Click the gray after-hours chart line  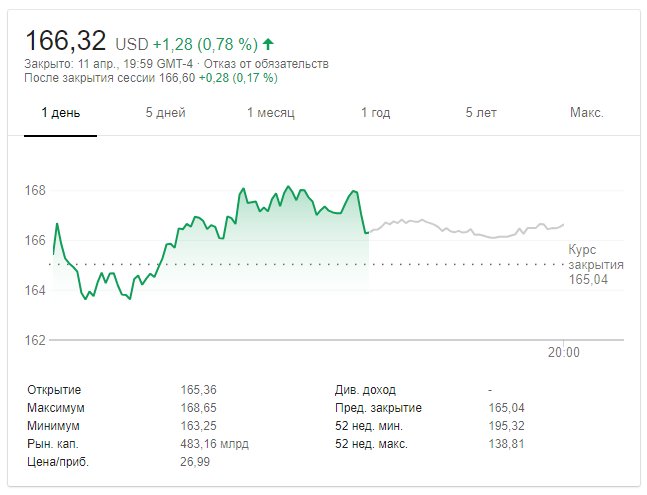pyautogui.click(x=470, y=230)
